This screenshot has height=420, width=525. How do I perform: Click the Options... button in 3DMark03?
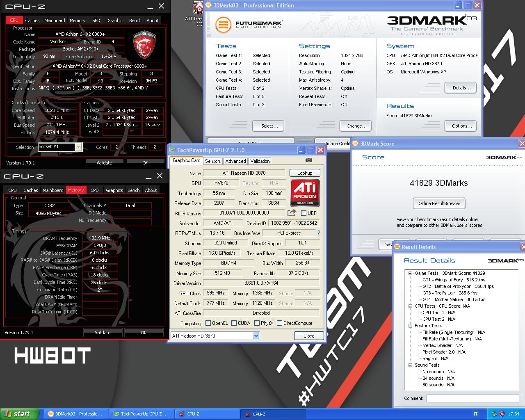pos(461,126)
